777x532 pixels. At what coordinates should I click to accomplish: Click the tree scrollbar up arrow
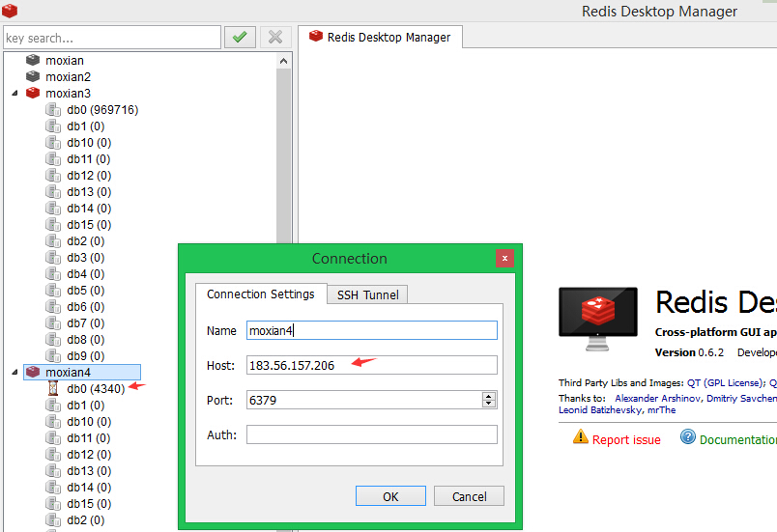point(283,61)
